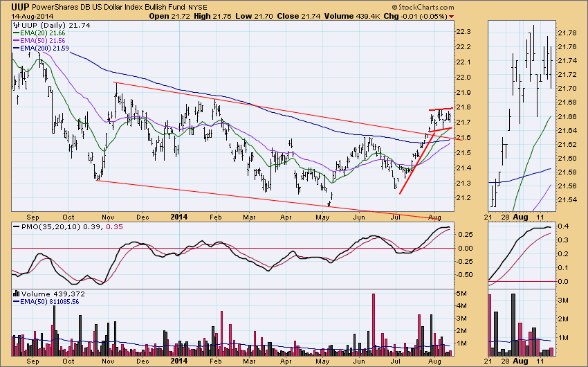Viewport: 588px width, 367px height.
Task: Click the 0.4 label on zoomed PMO axis
Action: [x=563, y=226]
